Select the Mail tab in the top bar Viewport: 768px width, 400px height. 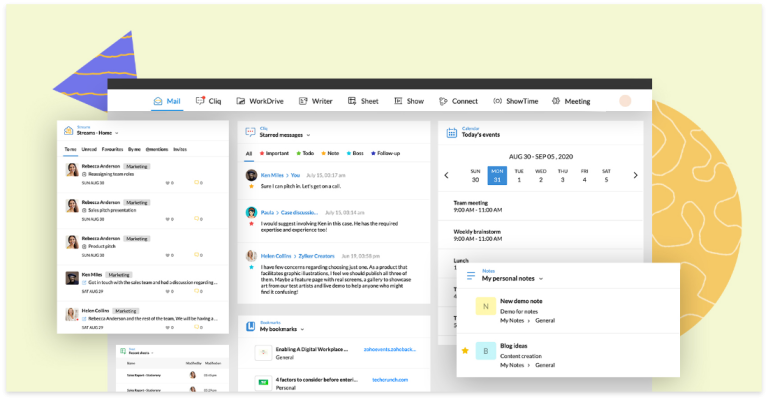click(x=166, y=101)
